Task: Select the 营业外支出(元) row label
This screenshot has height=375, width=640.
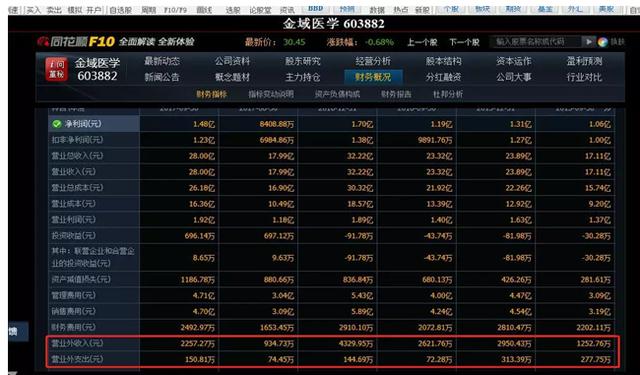Action: [x=77, y=359]
